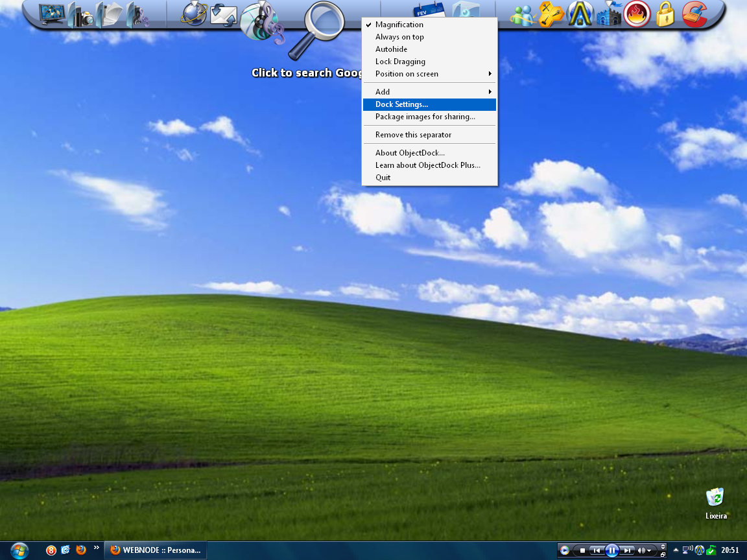Toggle the Magnification option off
The width and height of the screenshot is (747, 560).
tap(399, 25)
